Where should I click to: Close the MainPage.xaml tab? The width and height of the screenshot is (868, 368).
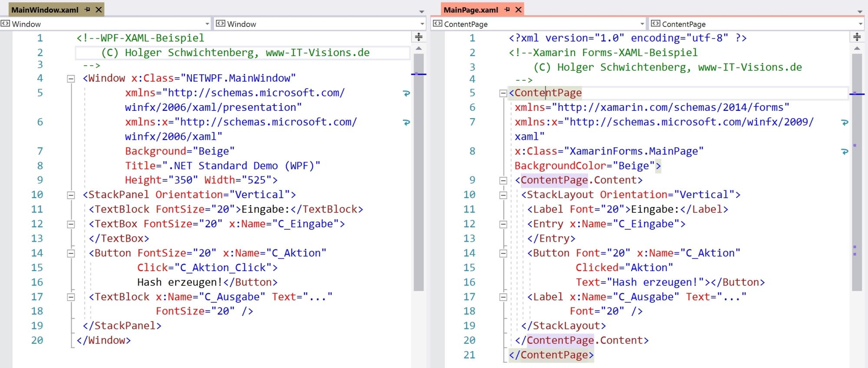tap(518, 10)
